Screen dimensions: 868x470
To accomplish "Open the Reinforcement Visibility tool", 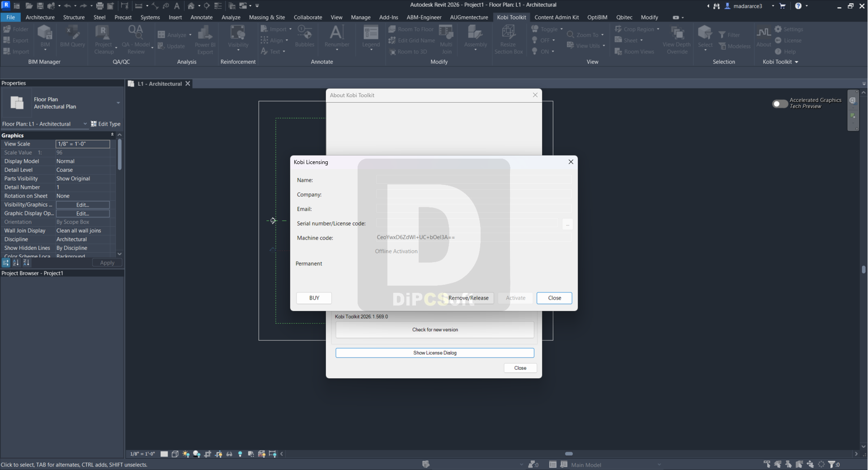I will (238, 38).
